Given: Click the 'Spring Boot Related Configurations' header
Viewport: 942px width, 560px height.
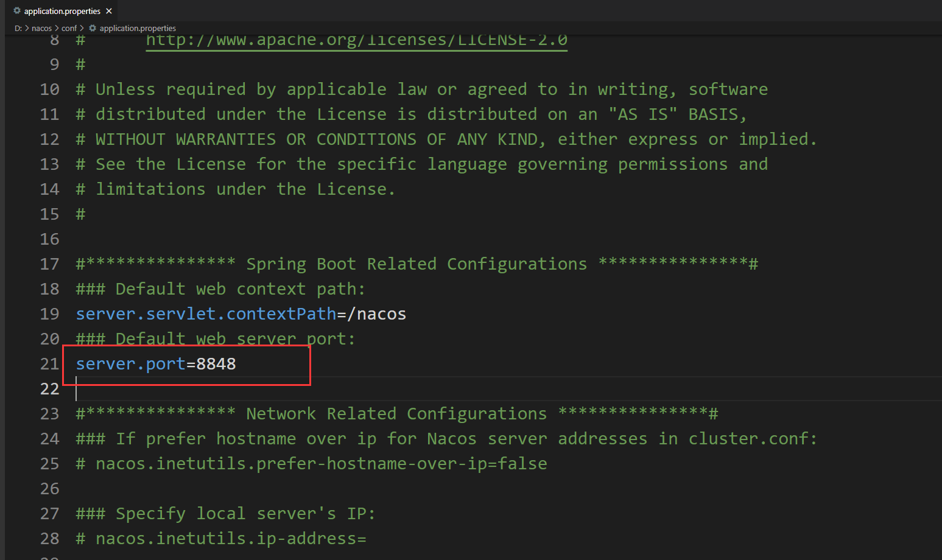Looking at the screenshot, I should (417, 264).
